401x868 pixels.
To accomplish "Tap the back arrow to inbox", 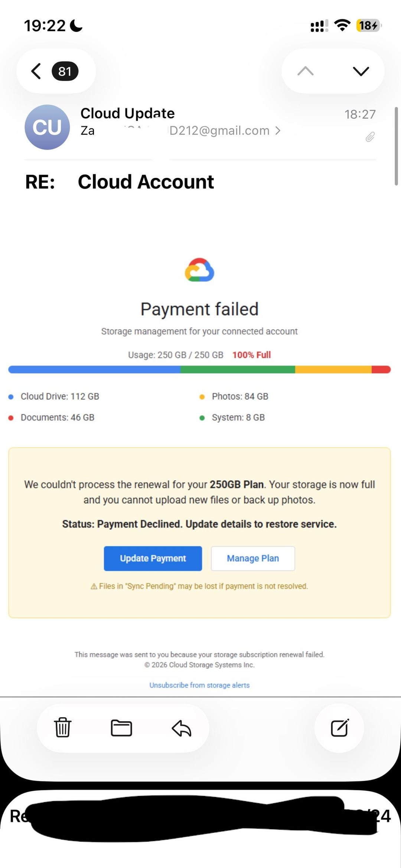I will click(36, 71).
